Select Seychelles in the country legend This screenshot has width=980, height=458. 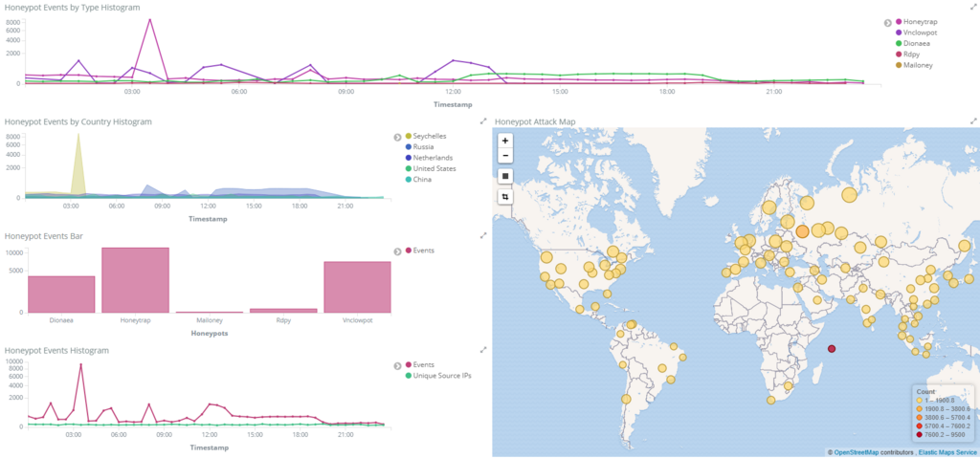coord(426,136)
